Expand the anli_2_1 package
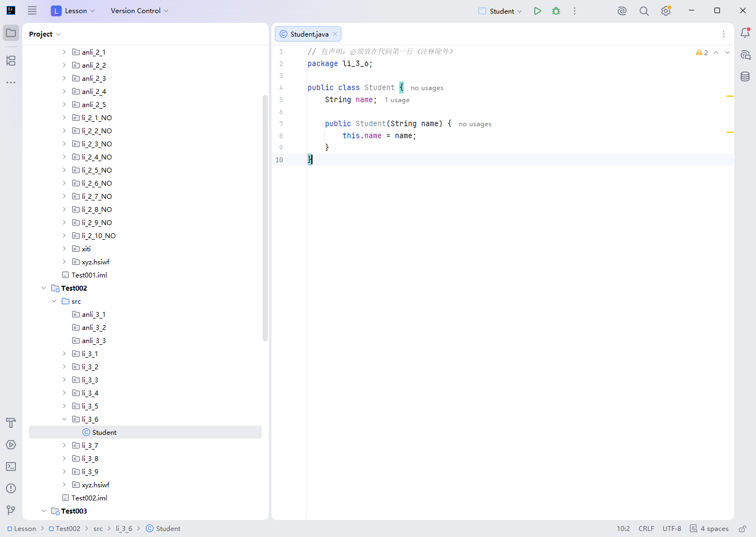Screen dimensions: 756x537 pyautogui.click(x=64, y=52)
